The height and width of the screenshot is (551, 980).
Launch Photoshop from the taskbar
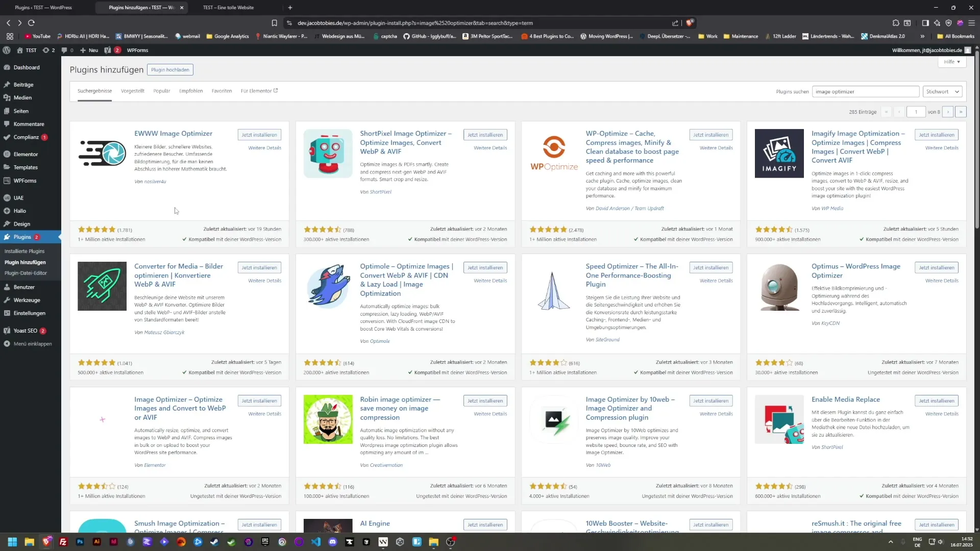click(x=80, y=542)
